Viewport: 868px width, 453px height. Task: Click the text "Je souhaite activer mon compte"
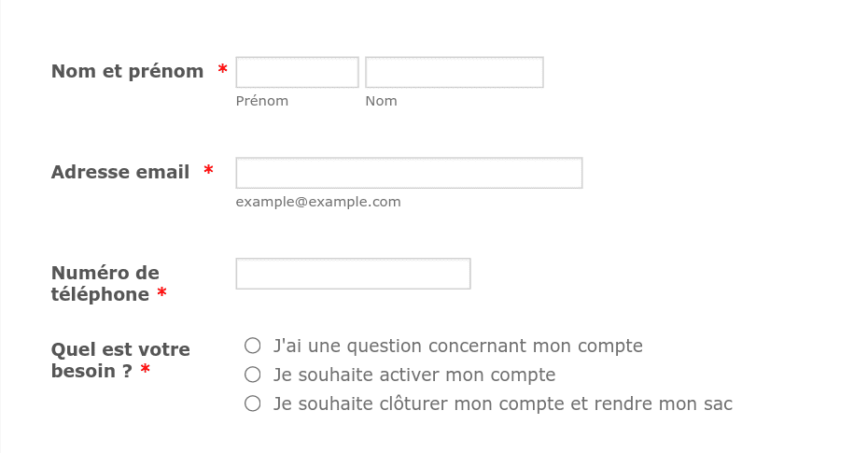click(x=414, y=375)
